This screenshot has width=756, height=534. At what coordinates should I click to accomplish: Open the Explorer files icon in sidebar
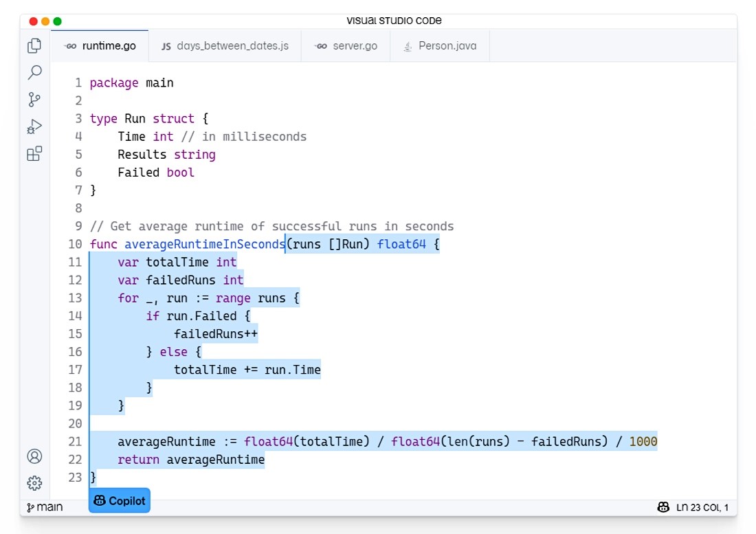click(x=34, y=46)
